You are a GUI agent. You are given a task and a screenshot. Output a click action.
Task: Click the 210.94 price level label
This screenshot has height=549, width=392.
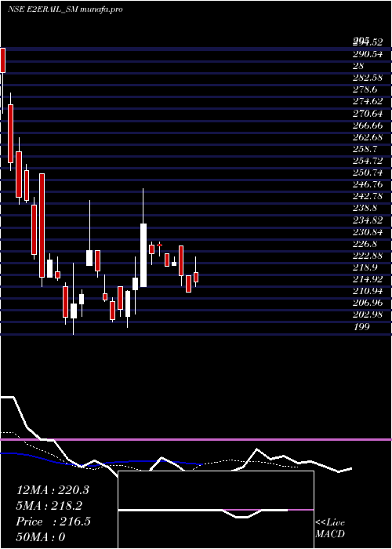pos(368,291)
